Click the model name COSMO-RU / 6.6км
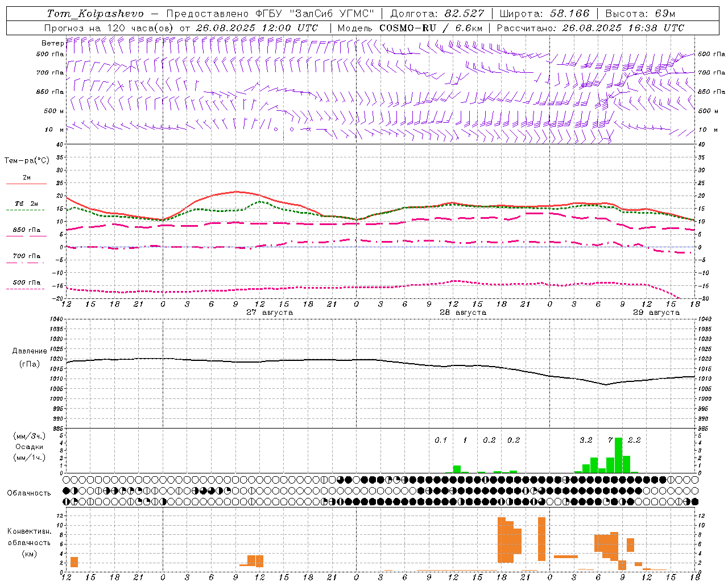Image resolution: width=728 pixels, height=582 pixels. pyautogui.click(x=431, y=28)
